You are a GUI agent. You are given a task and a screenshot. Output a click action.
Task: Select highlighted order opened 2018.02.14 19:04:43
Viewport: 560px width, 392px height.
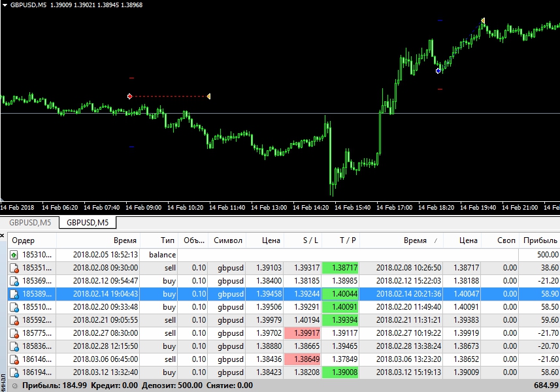click(284, 294)
